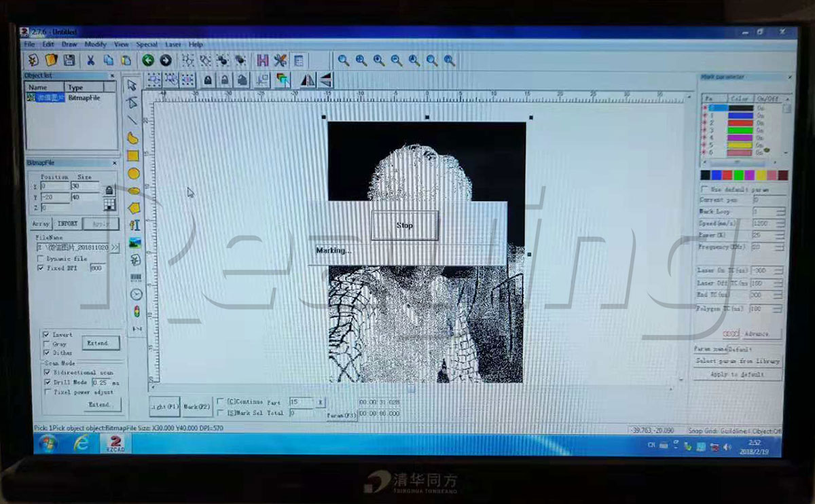Screen dimensions: 815x504
Task: Open Internet Explorer from the taskbar
Action: [x=82, y=443]
